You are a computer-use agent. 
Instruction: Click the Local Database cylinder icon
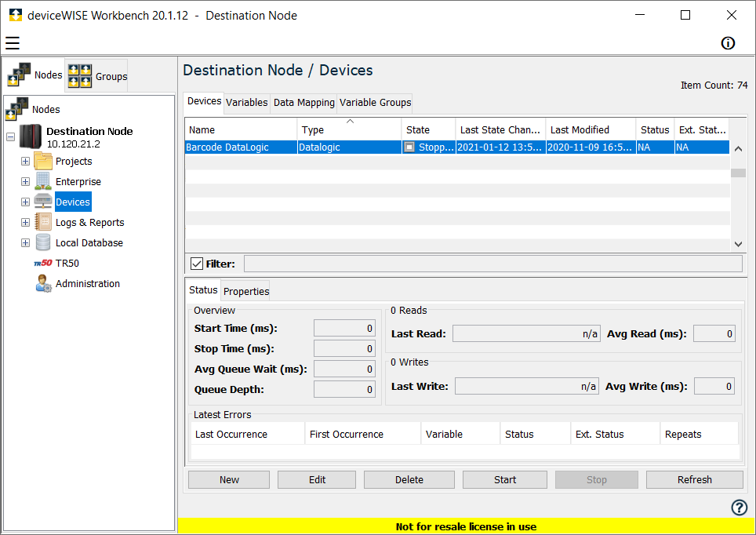pyautogui.click(x=43, y=242)
